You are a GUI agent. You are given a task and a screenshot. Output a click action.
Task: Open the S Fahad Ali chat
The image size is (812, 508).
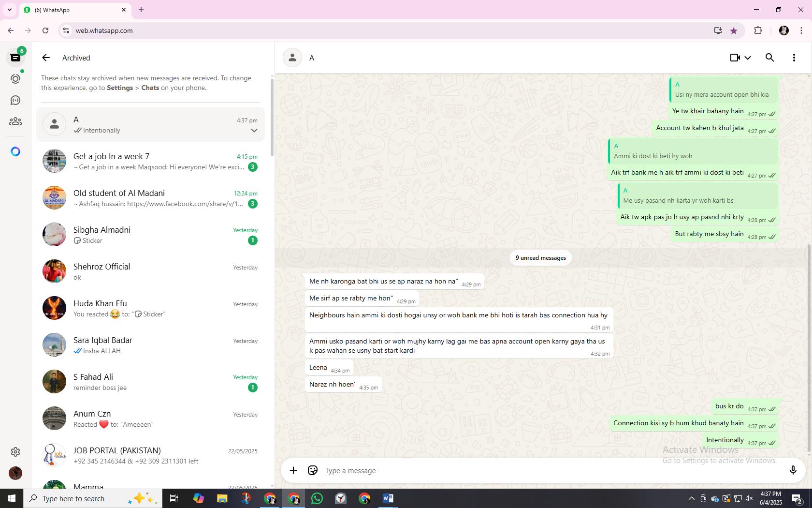(x=150, y=382)
